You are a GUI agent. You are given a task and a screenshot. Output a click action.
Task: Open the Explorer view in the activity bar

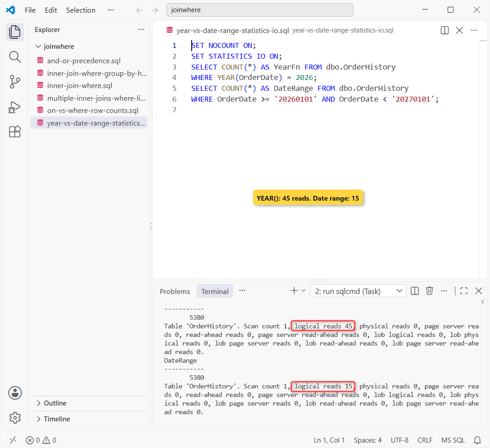pyautogui.click(x=14, y=32)
